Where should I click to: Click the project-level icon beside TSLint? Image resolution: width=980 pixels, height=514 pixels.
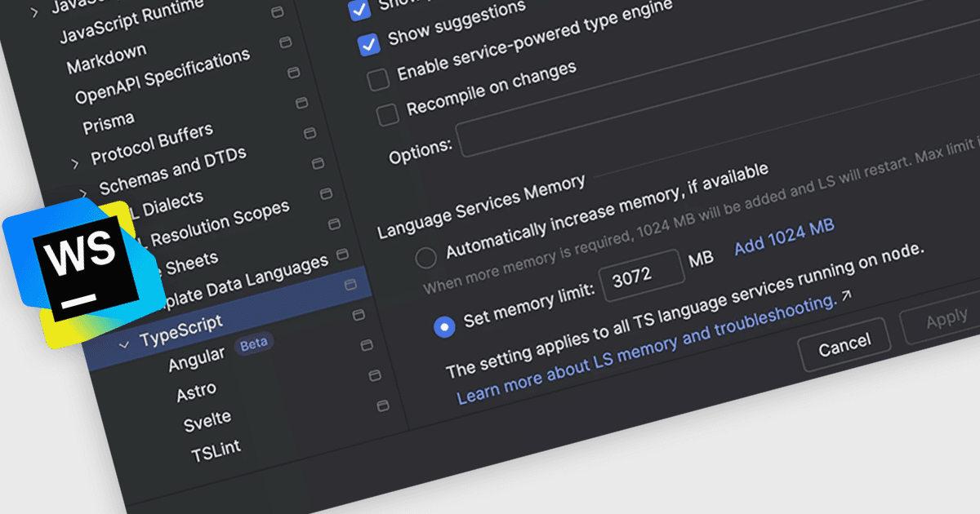(x=383, y=405)
